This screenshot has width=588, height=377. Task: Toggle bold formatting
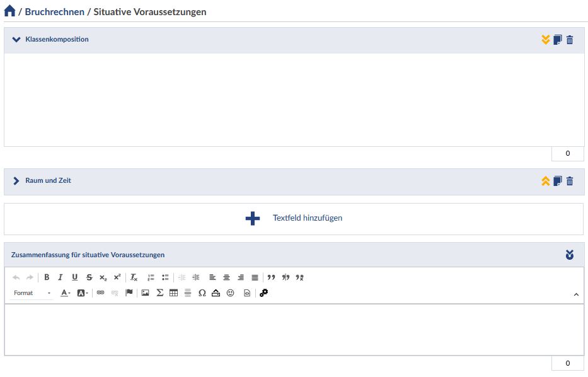tap(47, 277)
